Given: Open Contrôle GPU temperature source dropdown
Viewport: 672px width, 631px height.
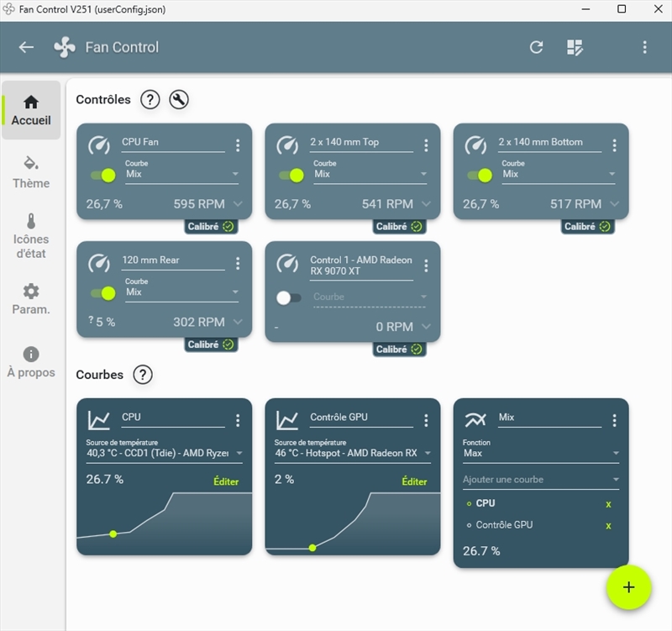Looking at the screenshot, I should 352,451.
